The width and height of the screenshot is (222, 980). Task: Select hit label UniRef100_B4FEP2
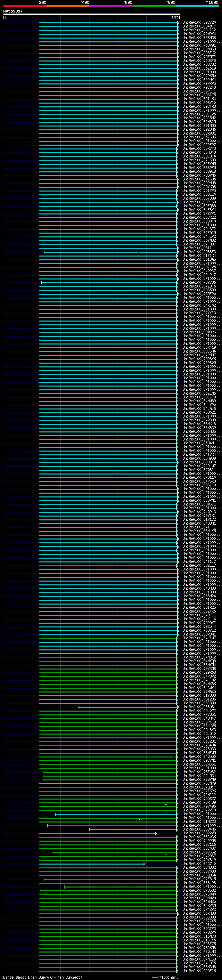(x=199, y=237)
